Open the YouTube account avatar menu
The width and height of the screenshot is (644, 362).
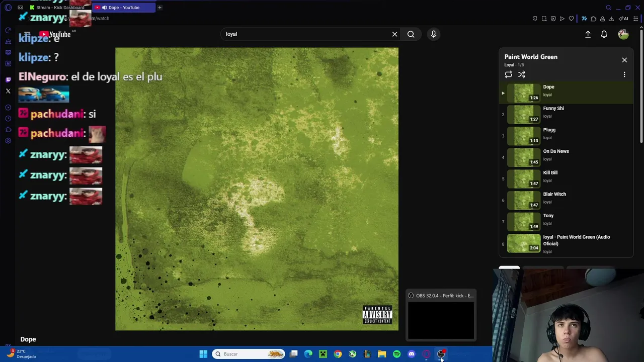(x=623, y=34)
